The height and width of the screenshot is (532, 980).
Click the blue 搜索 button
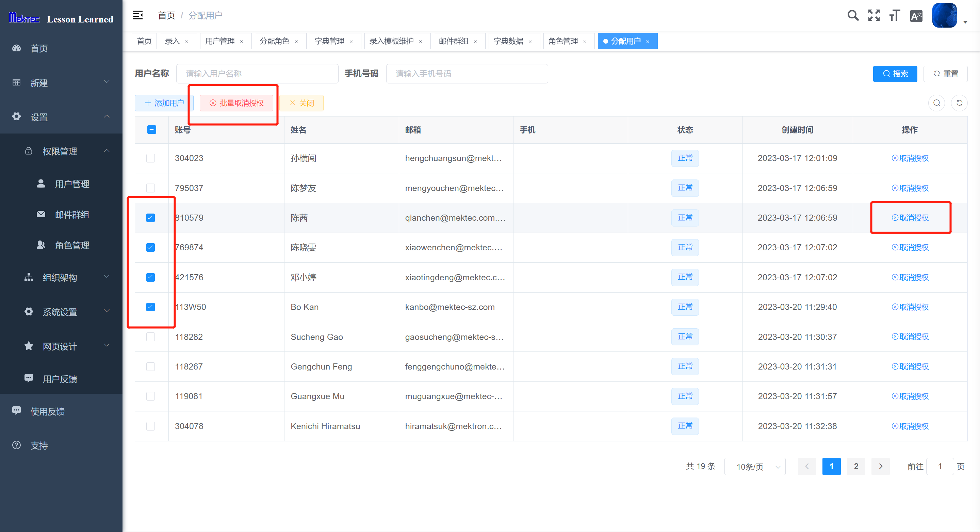pyautogui.click(x=895, y=74)
